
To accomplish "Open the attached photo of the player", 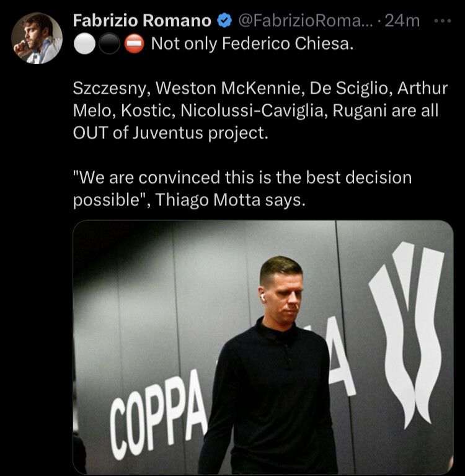I will (x=263, y=347).
